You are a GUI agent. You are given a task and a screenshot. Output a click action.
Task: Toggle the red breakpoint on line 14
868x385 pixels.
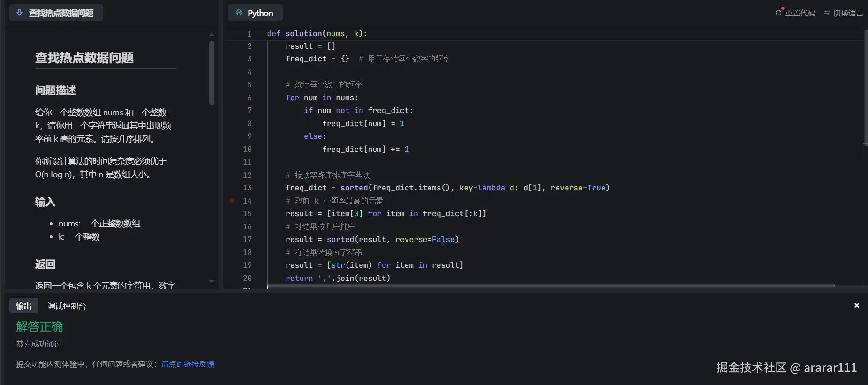[232, 201]
